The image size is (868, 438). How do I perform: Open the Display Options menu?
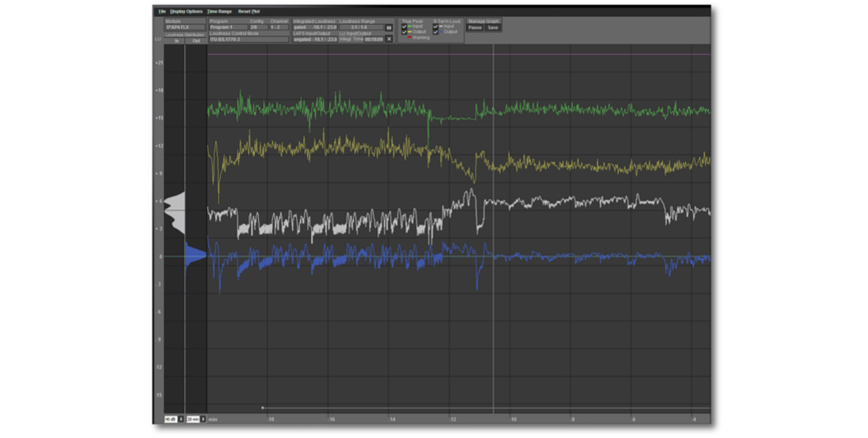[x=187, y=12]
